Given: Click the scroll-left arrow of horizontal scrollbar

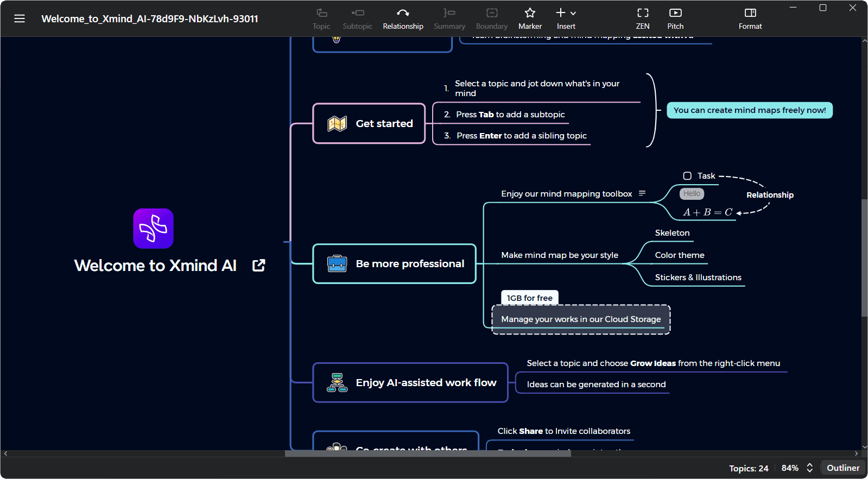Looking at the screenshot, I should point(5,453).
